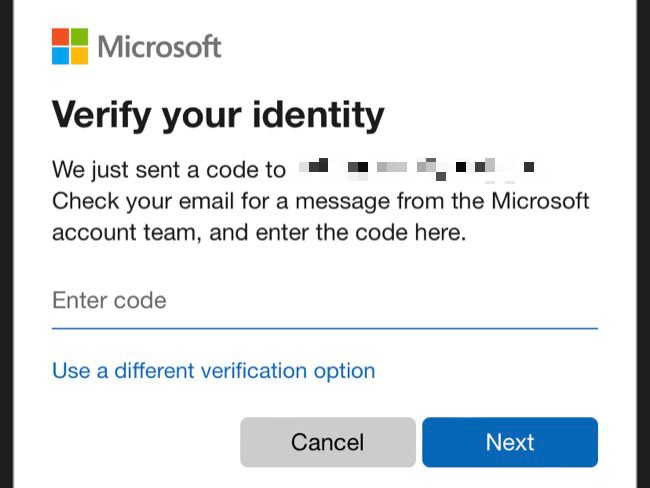Click the blue square of the Microsoft logo

60,56
